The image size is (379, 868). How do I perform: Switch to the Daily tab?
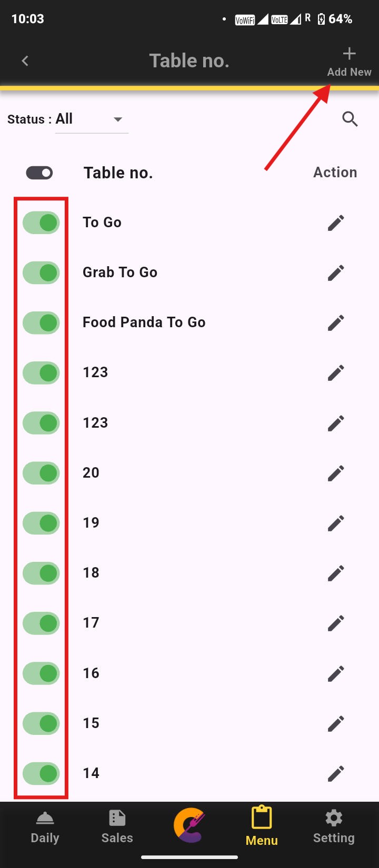45,827
